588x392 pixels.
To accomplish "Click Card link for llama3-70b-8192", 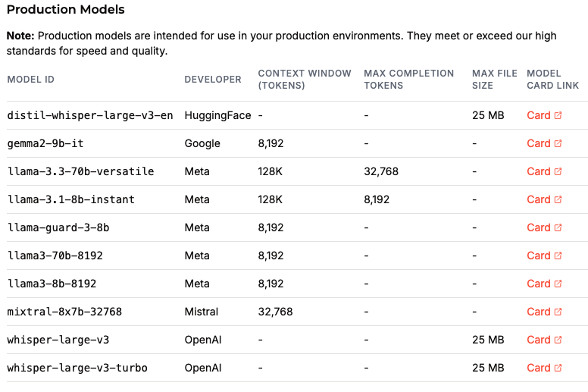I will coord(539,256).
